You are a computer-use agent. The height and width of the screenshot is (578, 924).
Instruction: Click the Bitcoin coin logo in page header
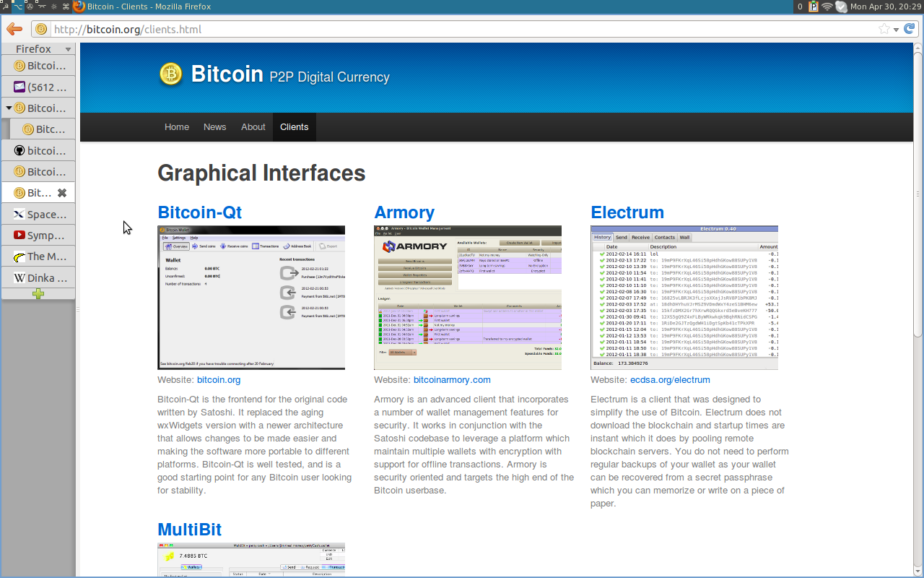pyautogui.click(x=171, y=74)
